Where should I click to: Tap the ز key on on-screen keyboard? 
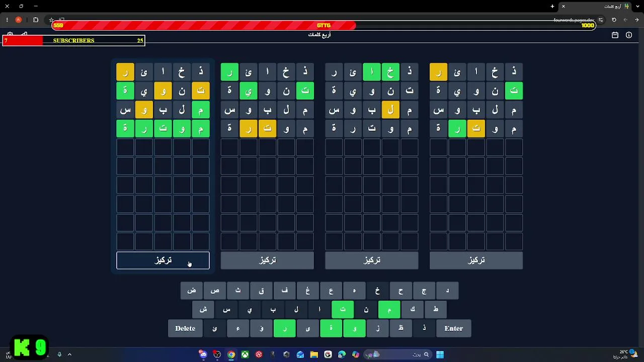377,328
